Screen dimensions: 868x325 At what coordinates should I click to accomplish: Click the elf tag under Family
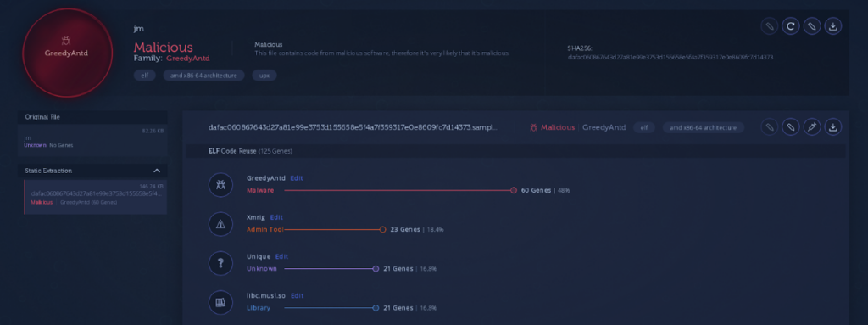(x=144, y=75)
